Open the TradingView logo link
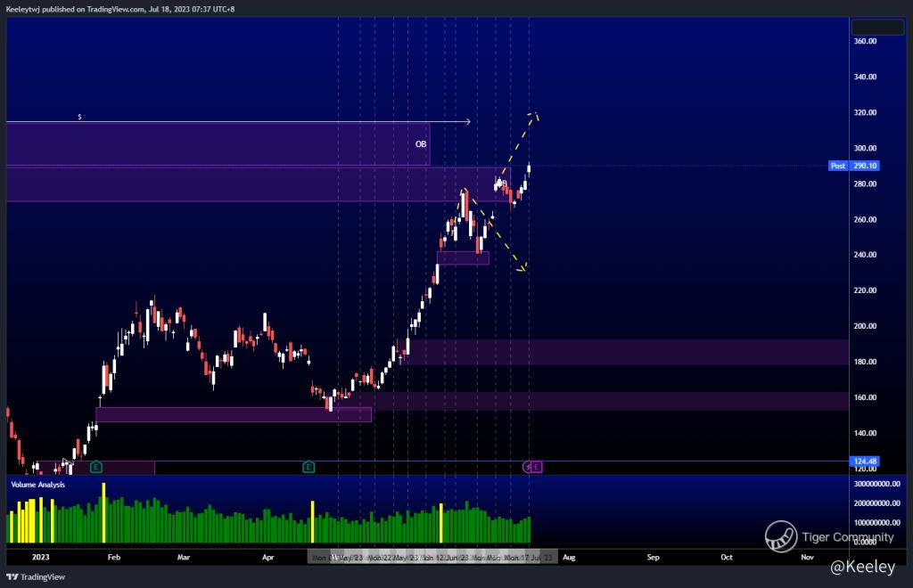Viewport: 913px width, 588px height. 36,577
